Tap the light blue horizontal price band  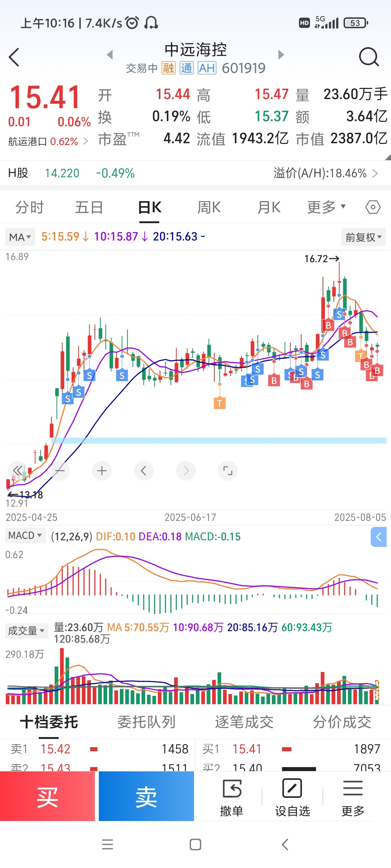pos(219,441)
